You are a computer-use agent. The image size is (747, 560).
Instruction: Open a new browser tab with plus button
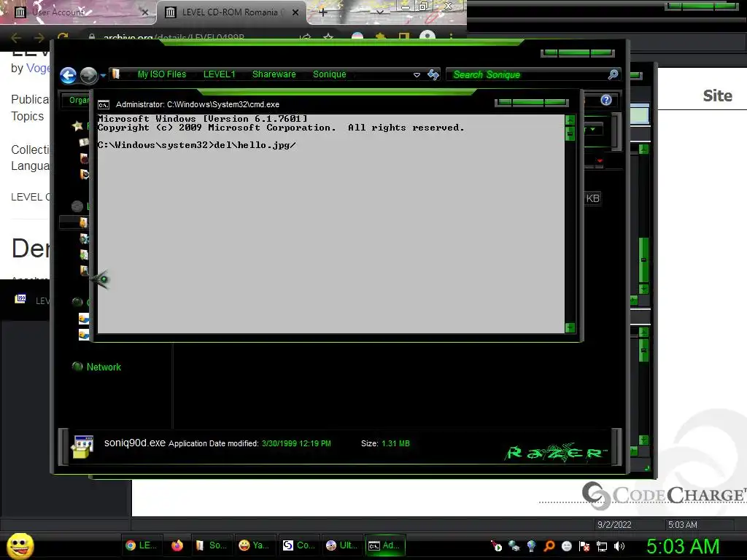(323, 12)
